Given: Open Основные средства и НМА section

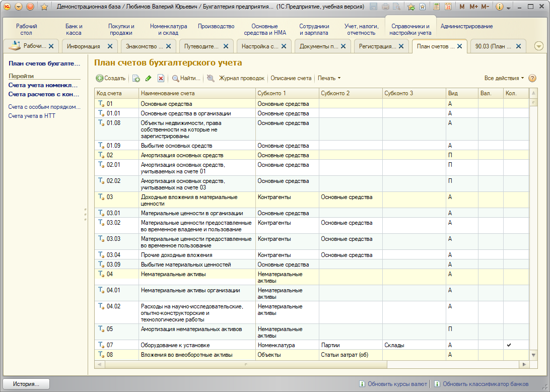Looking at the screenshot, I should (265, 30).
